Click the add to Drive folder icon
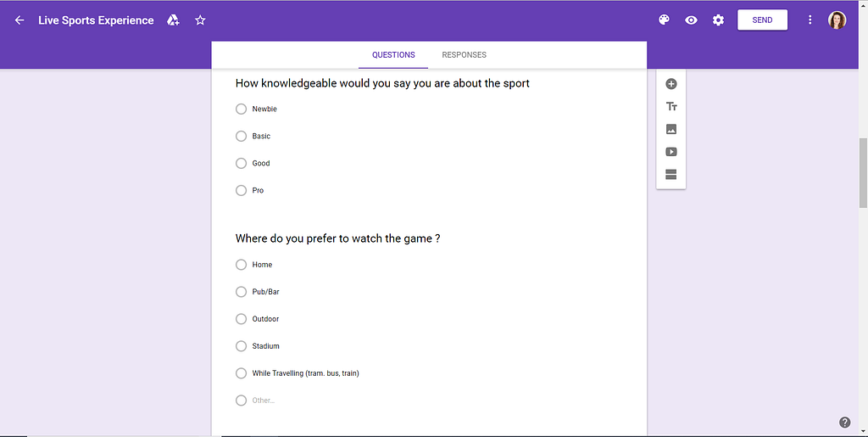This screenshot has width=868, height=437. (x=173, y=20)
